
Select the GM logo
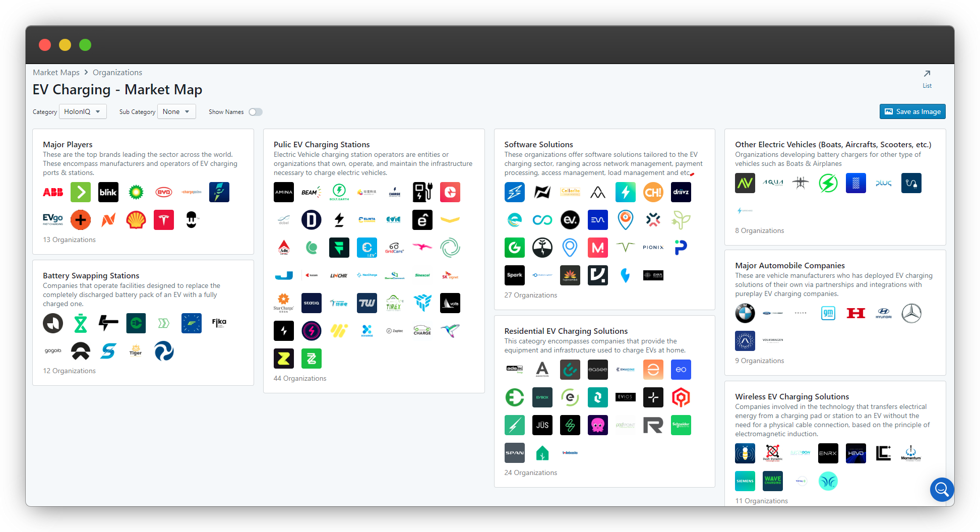coord(828,313)
